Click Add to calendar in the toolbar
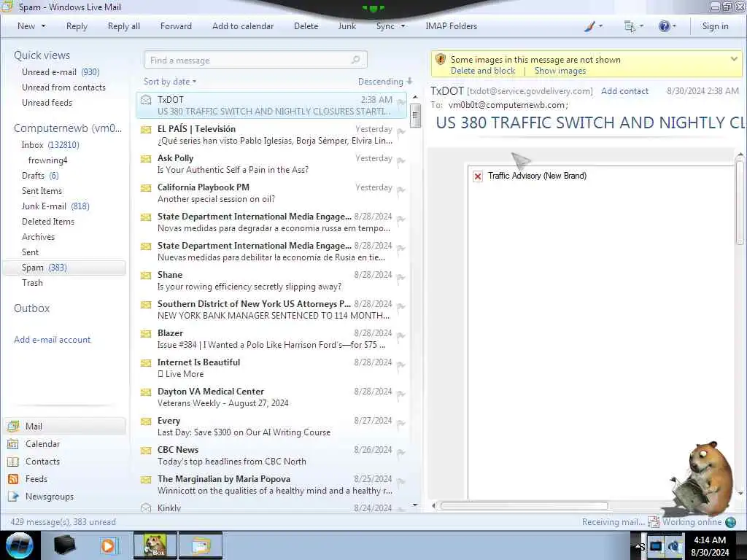 point(243,26)
